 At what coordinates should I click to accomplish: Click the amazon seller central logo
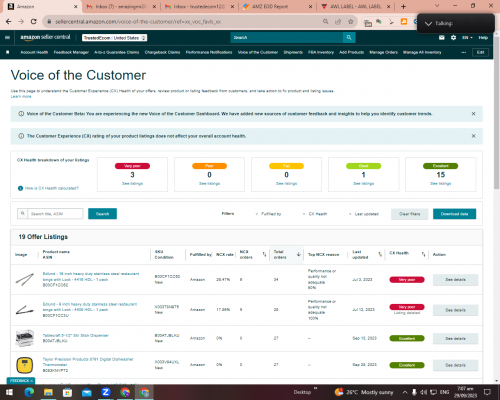pyautogui.click(x=45, y=37)
